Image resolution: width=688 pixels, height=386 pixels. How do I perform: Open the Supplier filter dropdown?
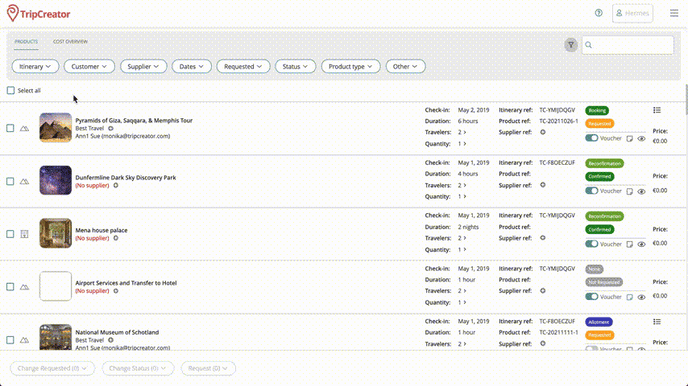click(x=143, y=66)
